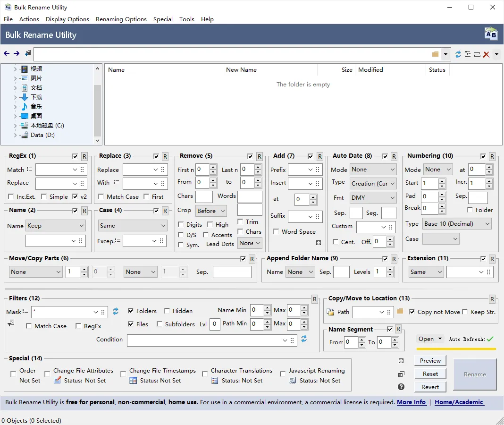Expand the 本地磁盘 (C:) tree node

point(15,126)
